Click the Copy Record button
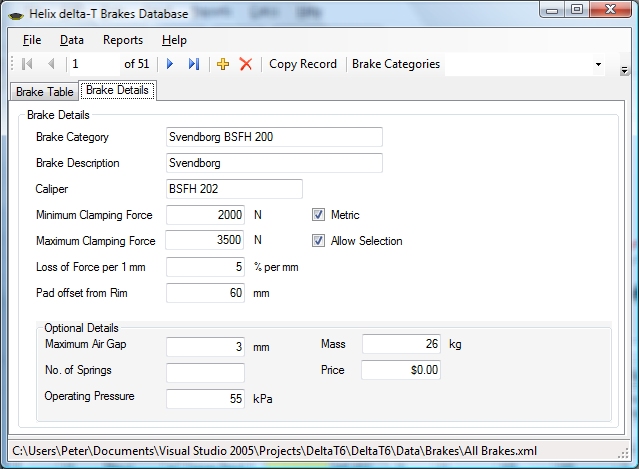639x469 pixels. (x=303, y=64)
